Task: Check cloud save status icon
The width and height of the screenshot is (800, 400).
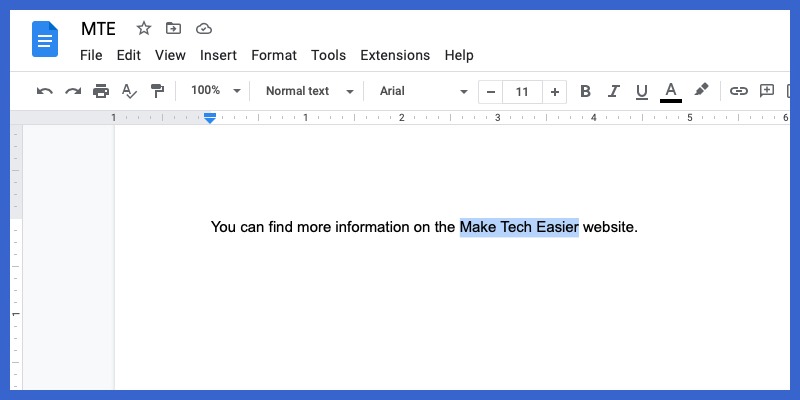Action: pos(204,29)
